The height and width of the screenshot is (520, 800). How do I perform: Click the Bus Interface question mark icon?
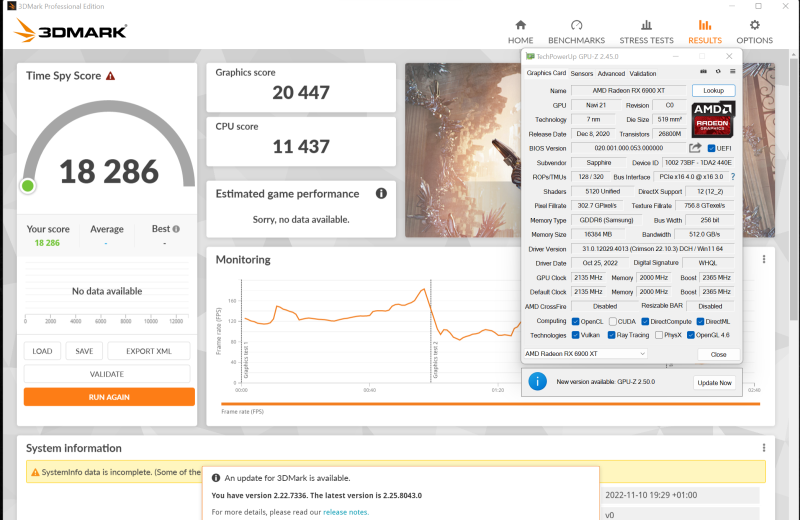tap(732, 176)
